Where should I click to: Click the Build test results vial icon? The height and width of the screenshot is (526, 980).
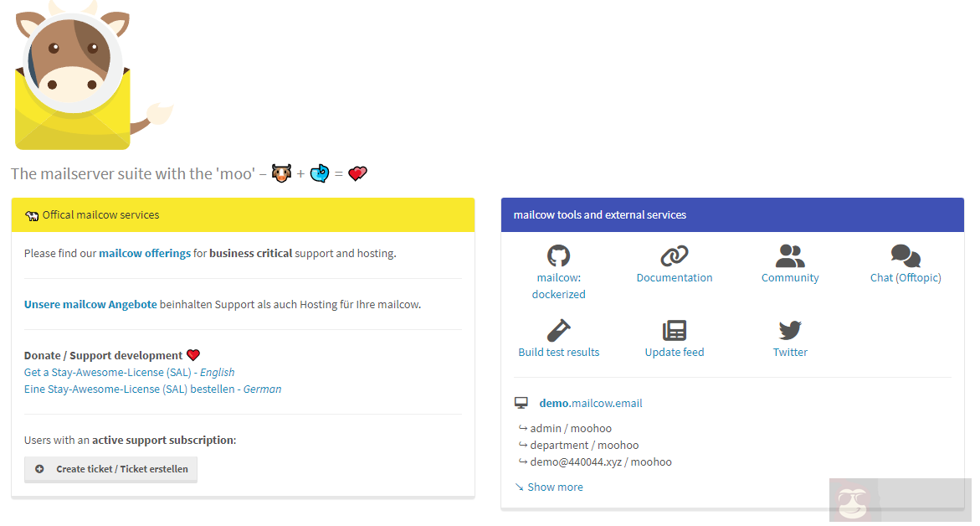click(x=559, y=330)
